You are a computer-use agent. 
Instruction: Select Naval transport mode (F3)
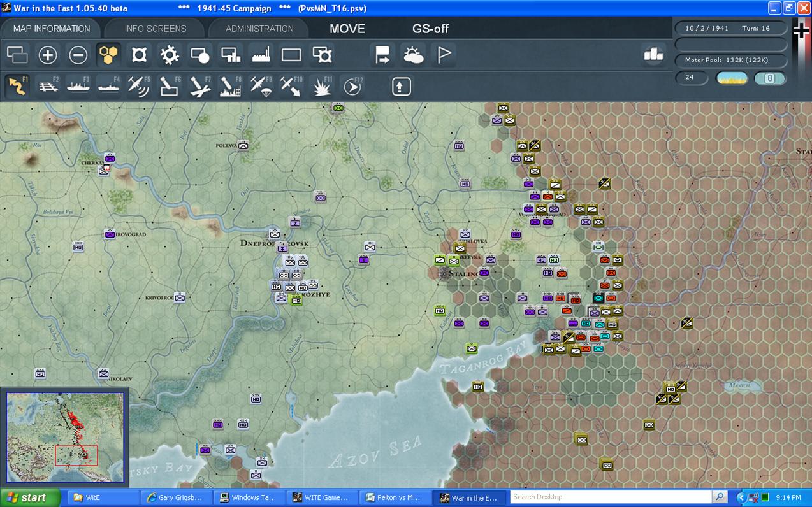point(78,86)
